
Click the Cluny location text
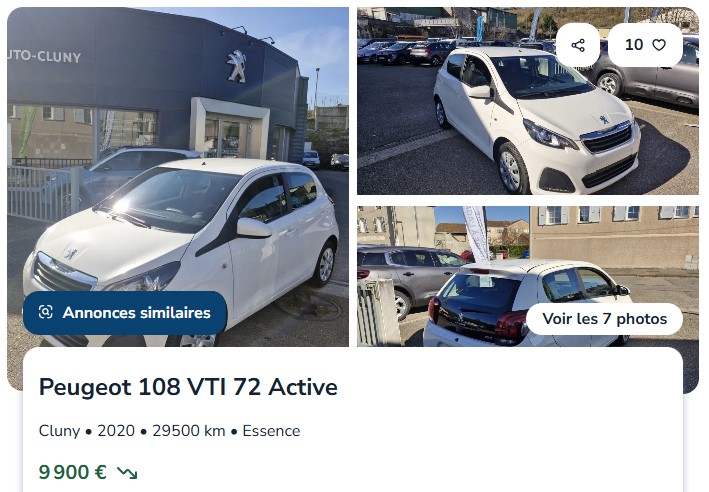point(59,431)
